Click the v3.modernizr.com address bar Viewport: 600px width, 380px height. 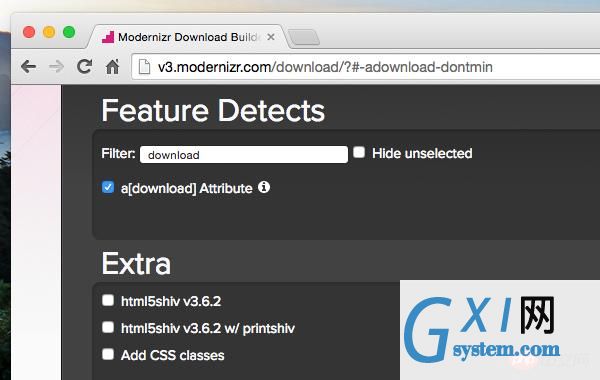click(x=365, y=67)
